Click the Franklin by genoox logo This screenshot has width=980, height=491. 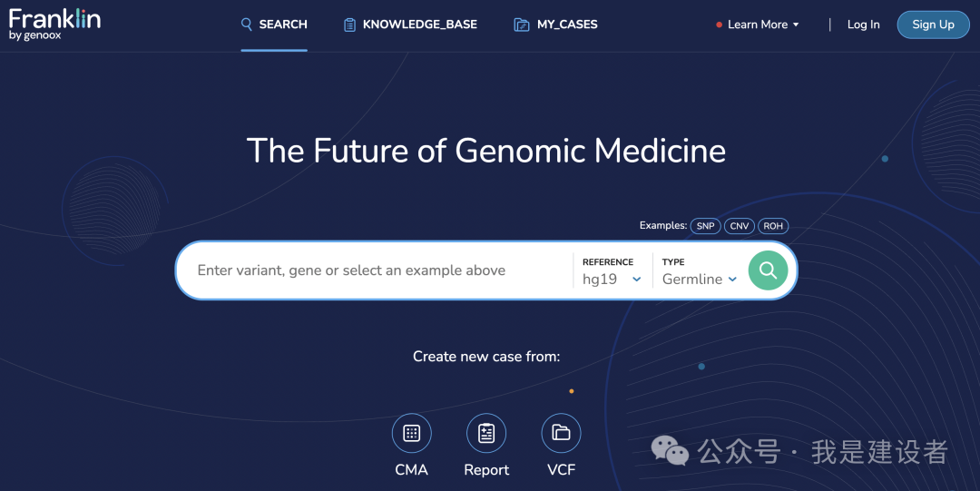click(54, 25)
